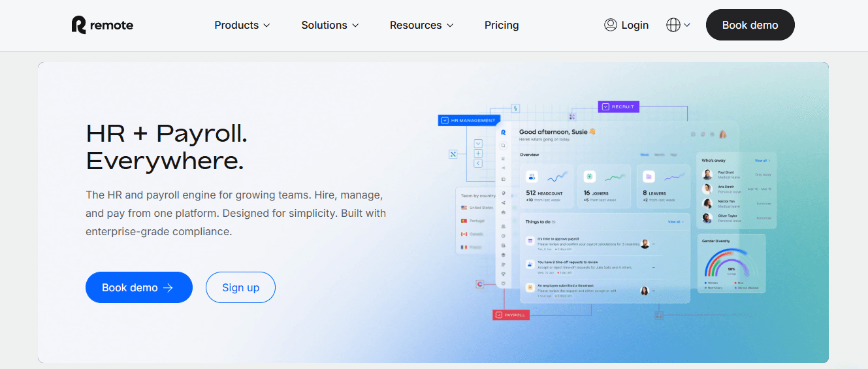
Task: Click the ellipsis on the timesheet row
Action: [653, 291]
